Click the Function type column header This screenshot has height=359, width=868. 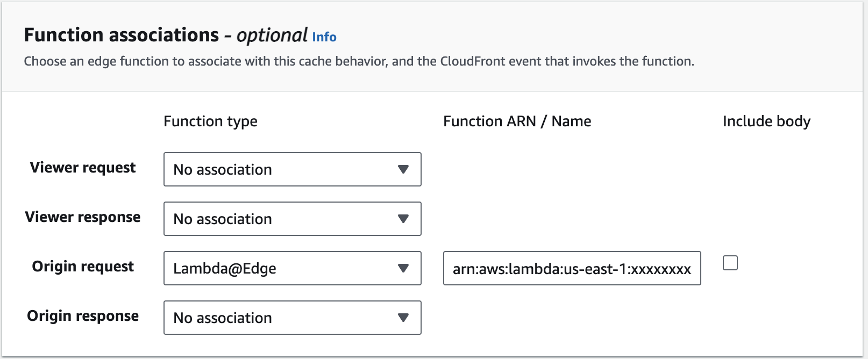210,121
